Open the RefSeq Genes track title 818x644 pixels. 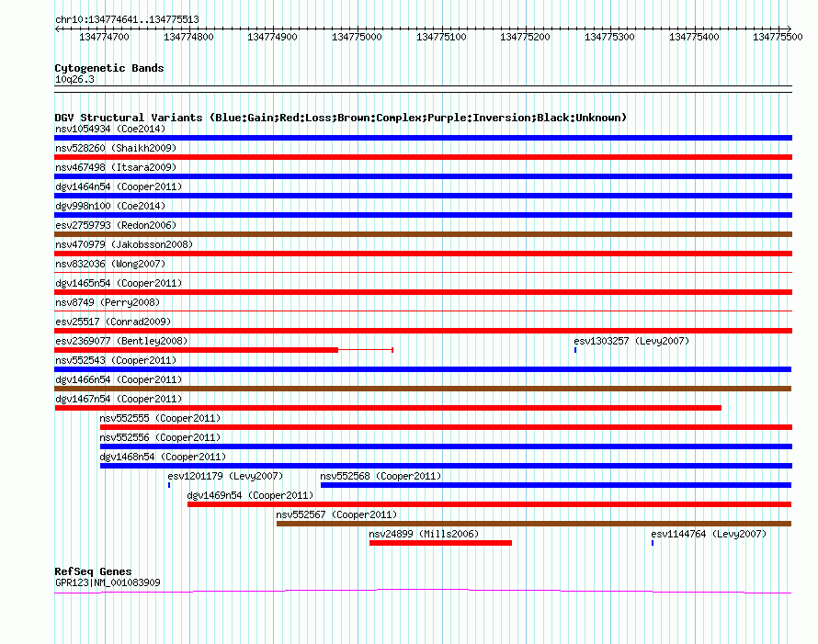pyautogui.click(x=93, y=571)
